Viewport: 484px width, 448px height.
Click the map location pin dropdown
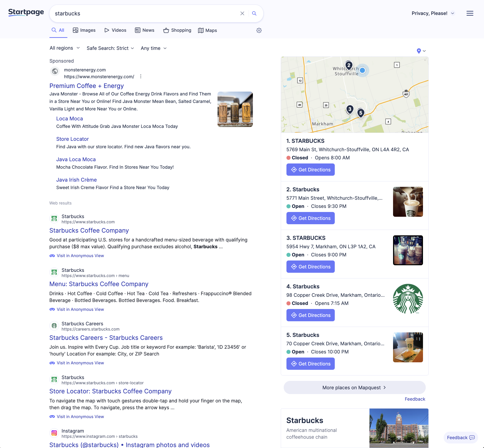(x=421, y=51)
